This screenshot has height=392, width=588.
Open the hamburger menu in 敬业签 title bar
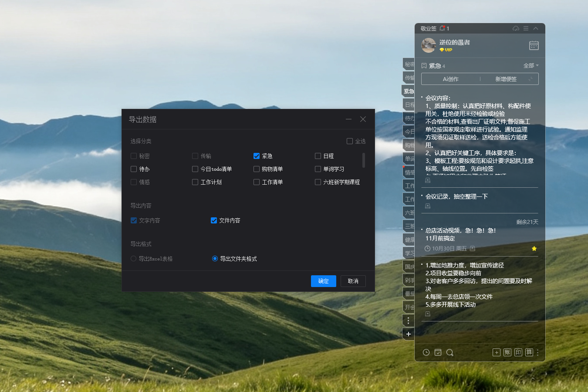coord(526,28)
